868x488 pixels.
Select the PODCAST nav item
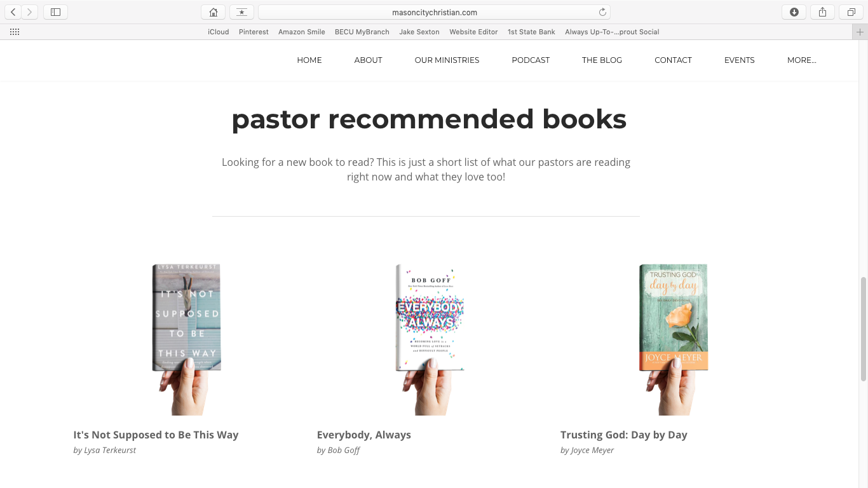point(531,60)
